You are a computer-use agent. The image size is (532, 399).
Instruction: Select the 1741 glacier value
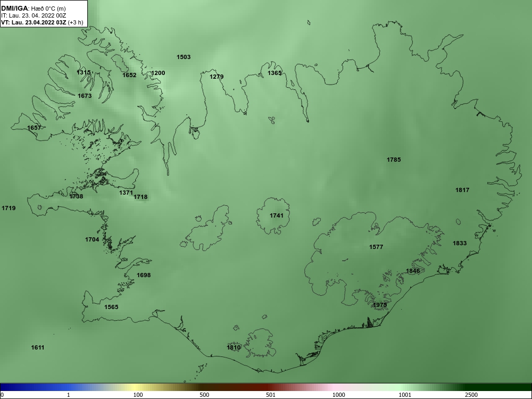point(277,215)
